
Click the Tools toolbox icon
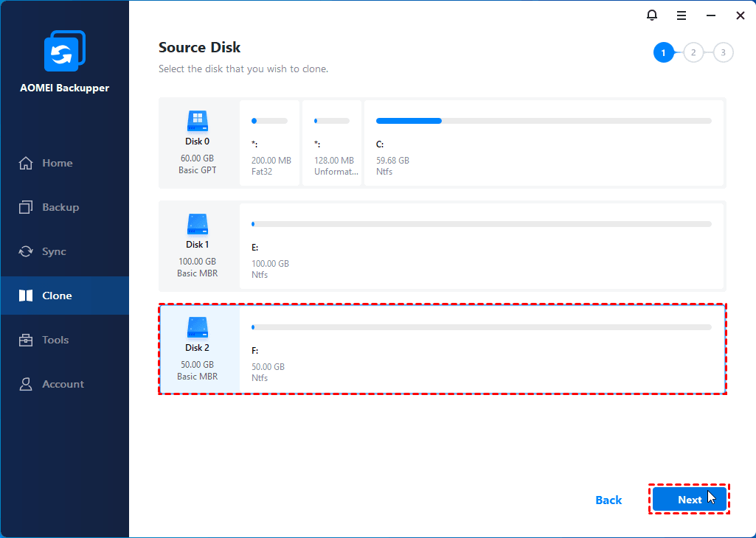(x=26, y=340)
